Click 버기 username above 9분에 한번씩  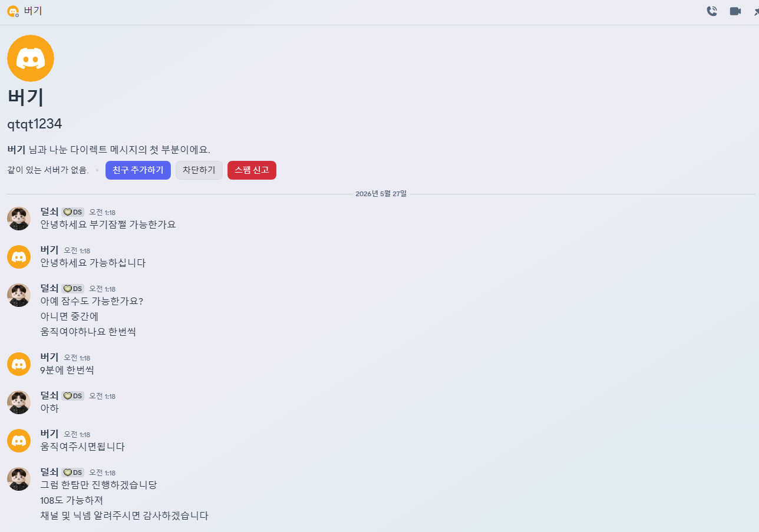[x=49, y=357]
